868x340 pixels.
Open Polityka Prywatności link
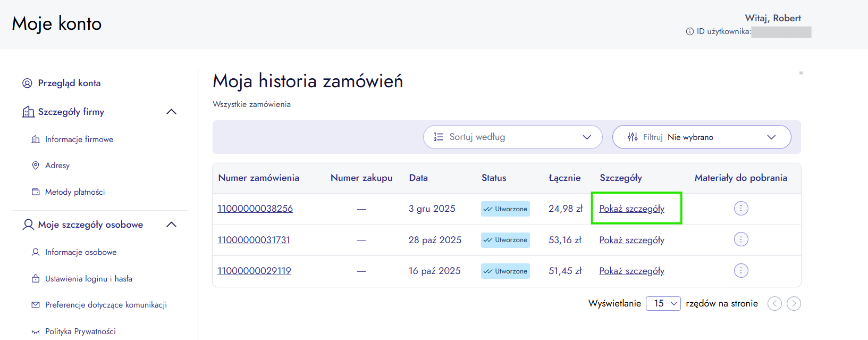tap(80, 331)
